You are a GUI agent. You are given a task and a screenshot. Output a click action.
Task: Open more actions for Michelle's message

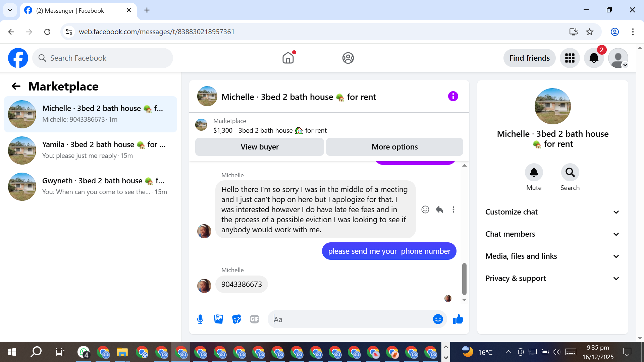453,209
